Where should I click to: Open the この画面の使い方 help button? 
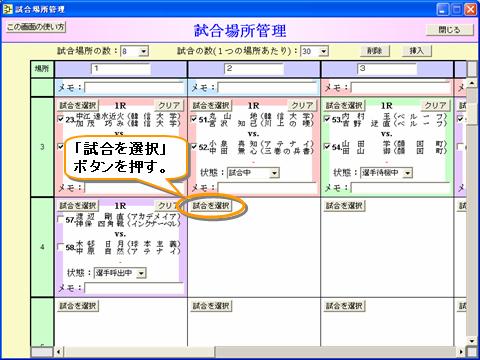click(36, 27)
